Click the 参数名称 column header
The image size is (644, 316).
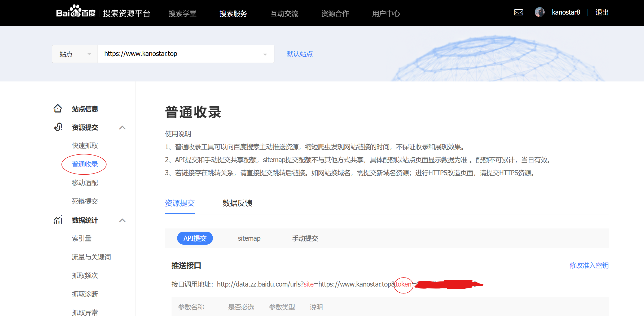coord(191,307)
